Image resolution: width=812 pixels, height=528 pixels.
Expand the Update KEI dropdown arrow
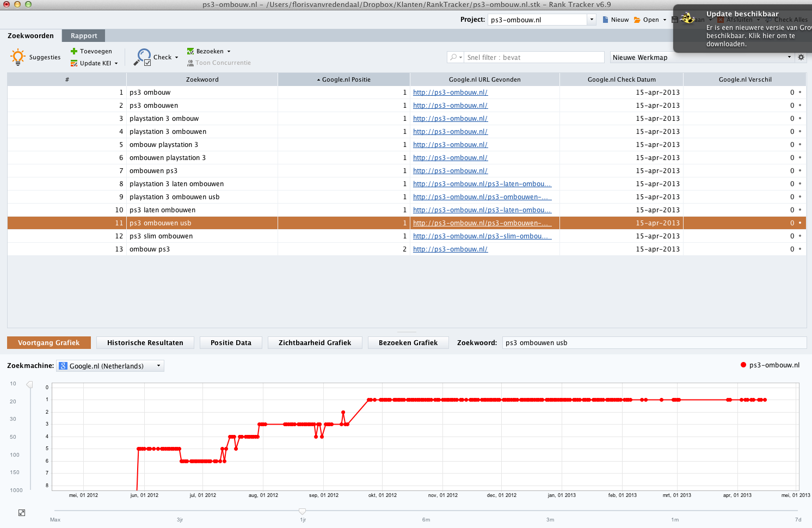coord(116,63)
